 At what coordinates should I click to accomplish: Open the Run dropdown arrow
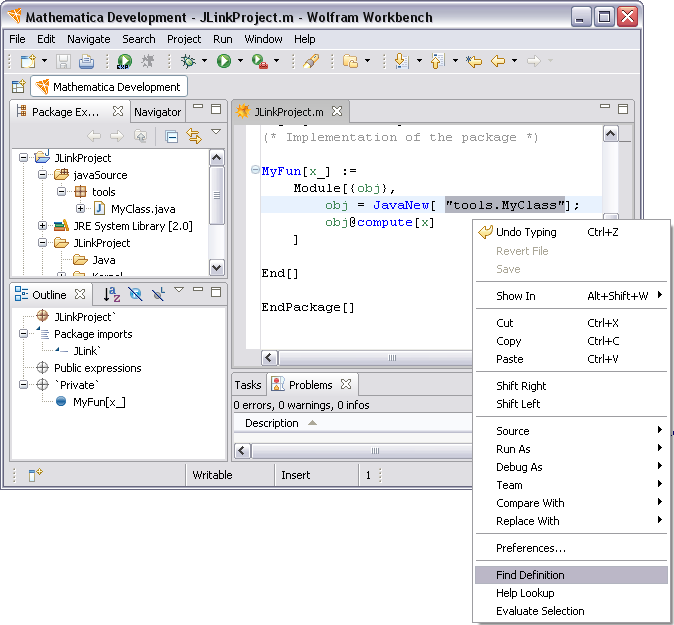click(x=240, y=61)
